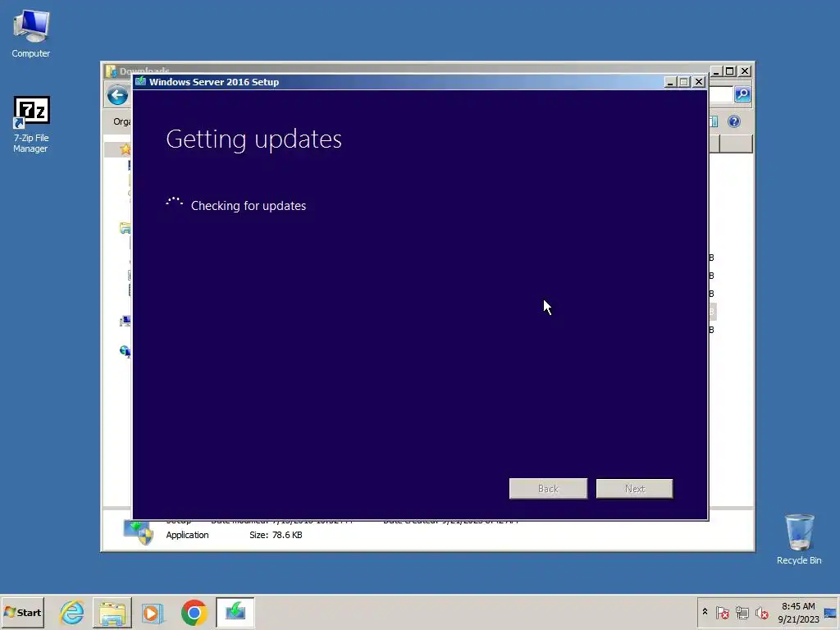
Task: Open the Action Center flag tray icon
Action: click(x=722, y=612)
